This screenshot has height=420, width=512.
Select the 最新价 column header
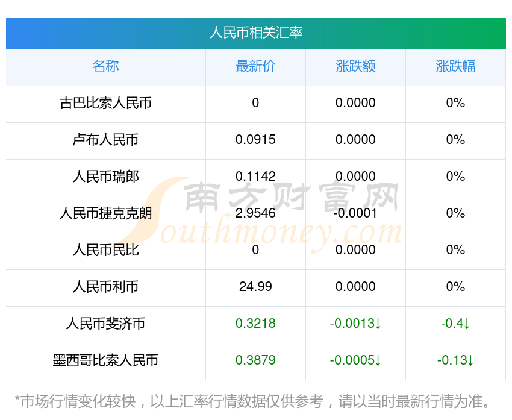click(255, 66)
